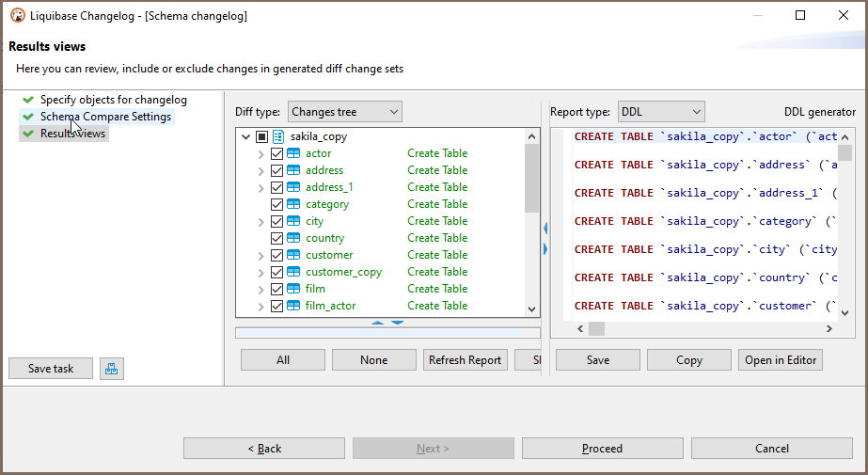Uncheck the address table checkbox

(276, 170)
